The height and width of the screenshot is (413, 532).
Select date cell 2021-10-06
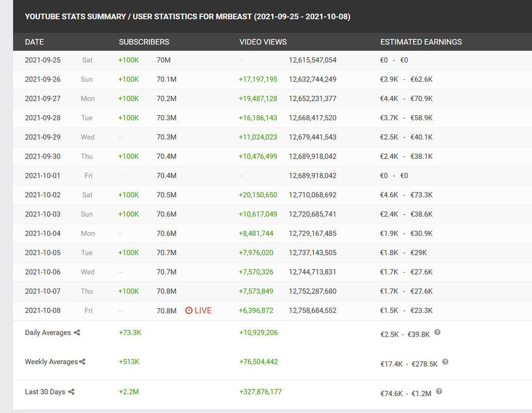pyautogui.click(x=43, y=272)
